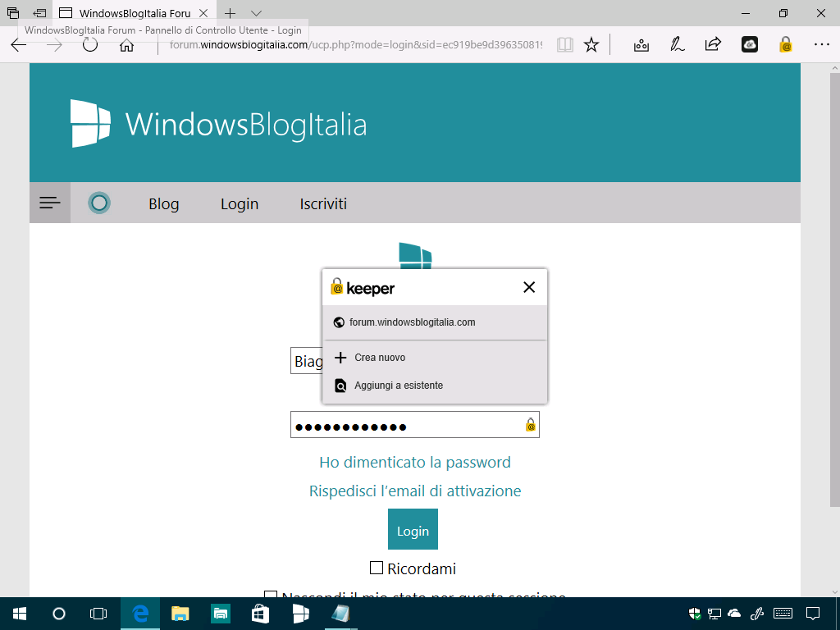Open the Iscriviti registration link
This screenshot has width=840, height=630.
pos(323,203)
